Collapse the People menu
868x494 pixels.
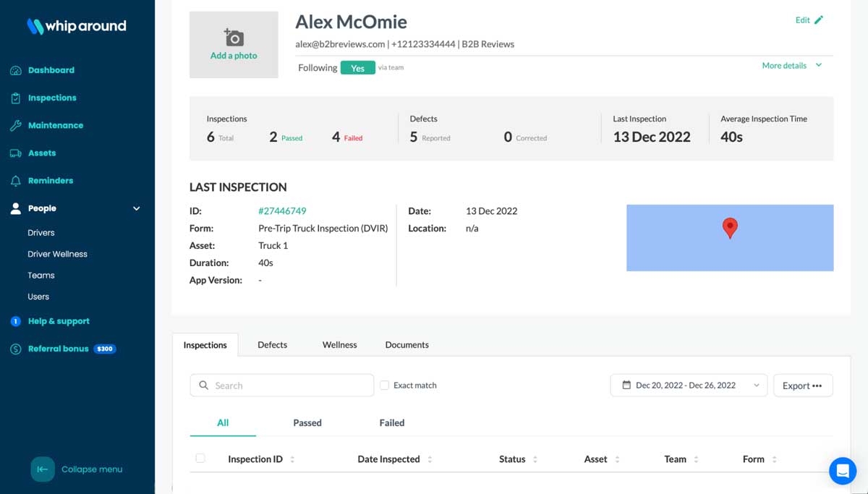[136, 208]
